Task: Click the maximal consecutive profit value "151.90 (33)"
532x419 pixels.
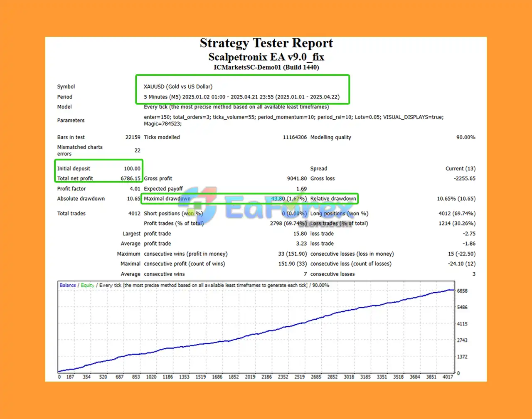Action: pos(293,264)
